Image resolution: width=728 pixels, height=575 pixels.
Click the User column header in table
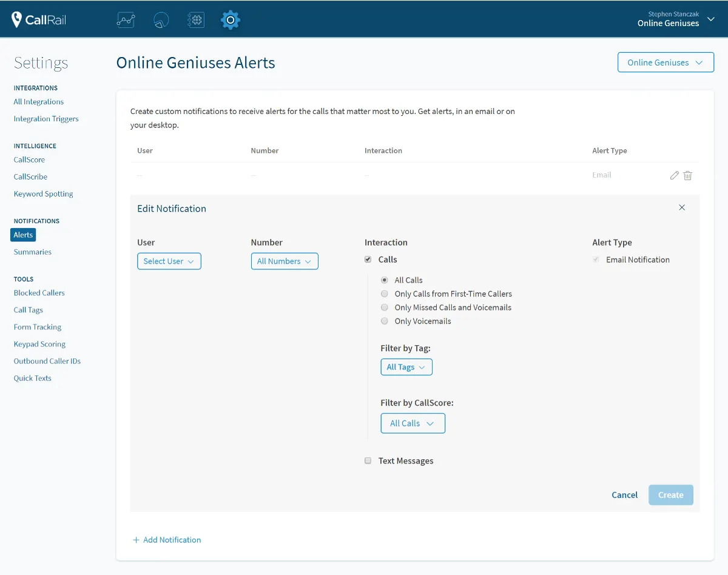point(145,150)
